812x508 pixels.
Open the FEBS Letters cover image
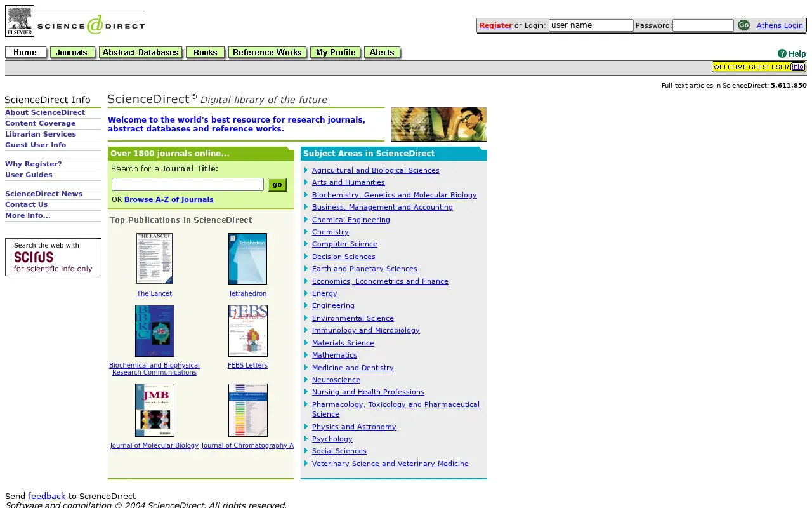pos(247,331)
